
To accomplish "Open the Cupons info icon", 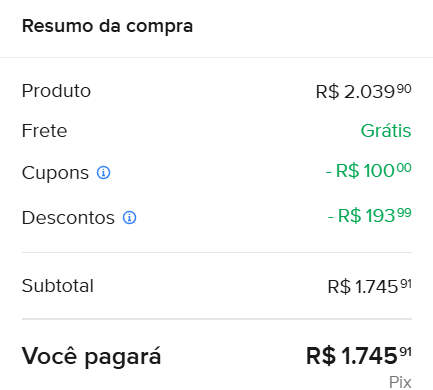I will click(x=103, y=173).
